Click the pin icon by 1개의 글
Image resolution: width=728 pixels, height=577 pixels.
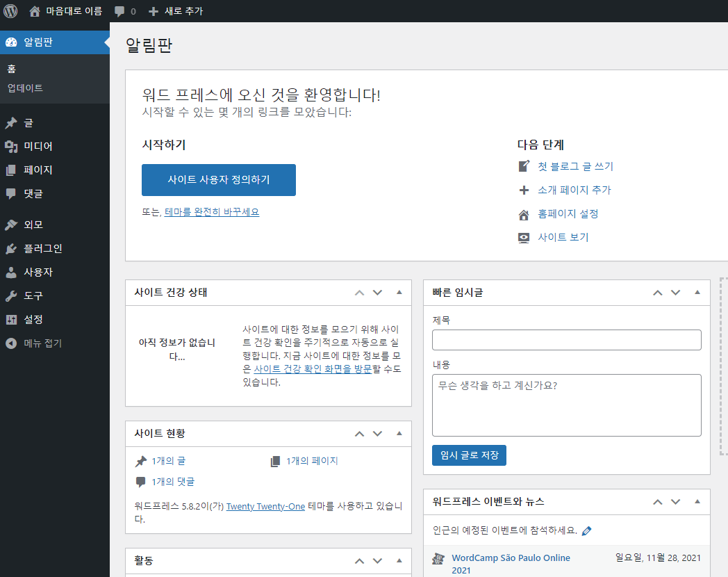tap(141, 462)
